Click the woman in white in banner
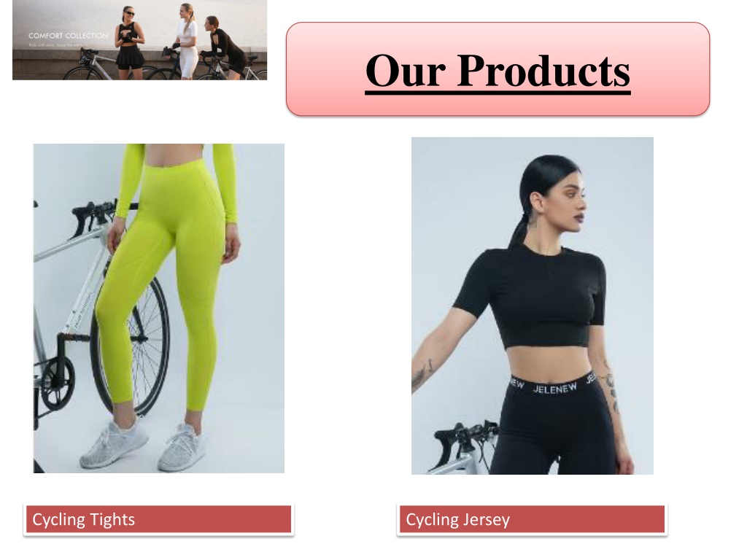The height and width of the screenshot is (560, 747). (187, 41)
